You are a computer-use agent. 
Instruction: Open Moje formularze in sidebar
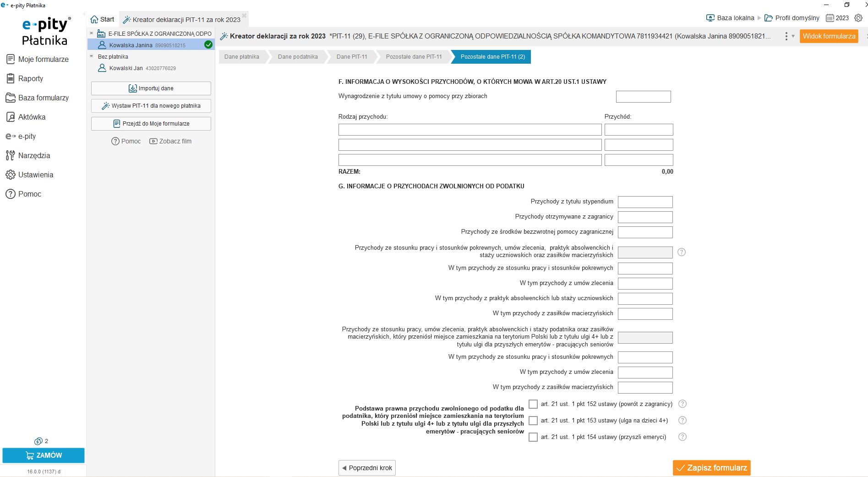point(38,59)
